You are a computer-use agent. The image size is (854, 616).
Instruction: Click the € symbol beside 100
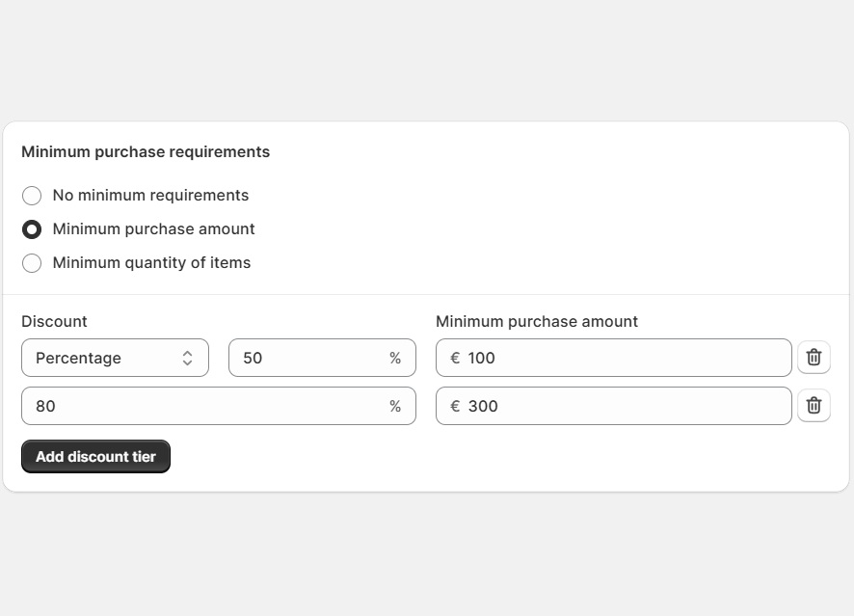[x=455, y=358]
